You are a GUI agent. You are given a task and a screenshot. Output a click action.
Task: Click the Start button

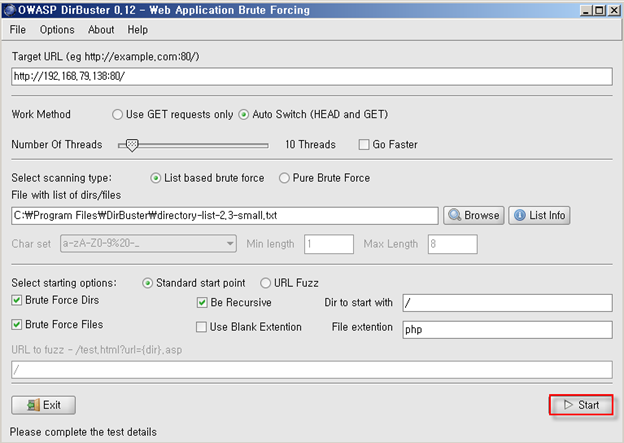(581, 405)
